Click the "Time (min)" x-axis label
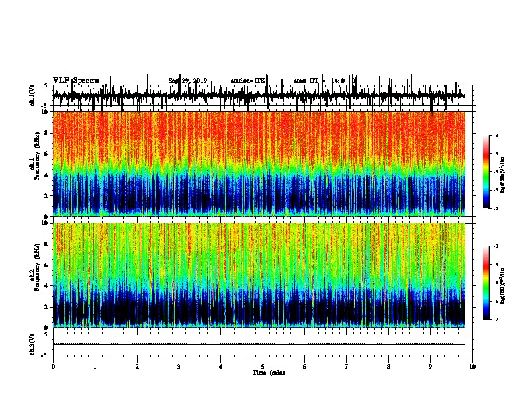Screen dimensions: 532x411 pyautogui.click(x=269, y=373)
